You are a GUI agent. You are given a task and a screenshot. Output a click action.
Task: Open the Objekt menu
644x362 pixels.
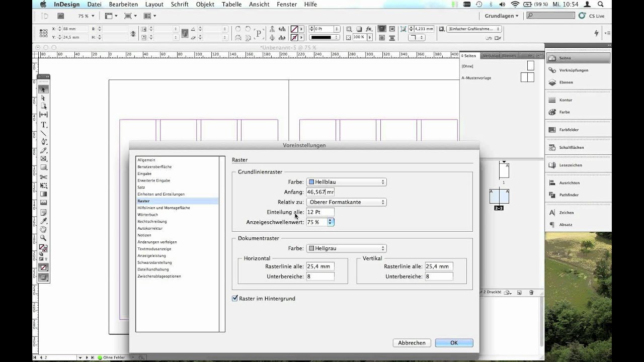[205, 4]
